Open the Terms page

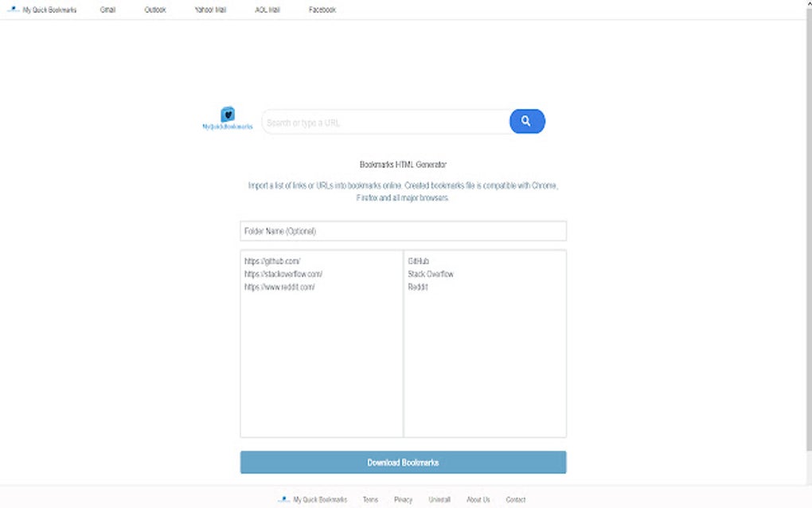(x=369, y=499)
